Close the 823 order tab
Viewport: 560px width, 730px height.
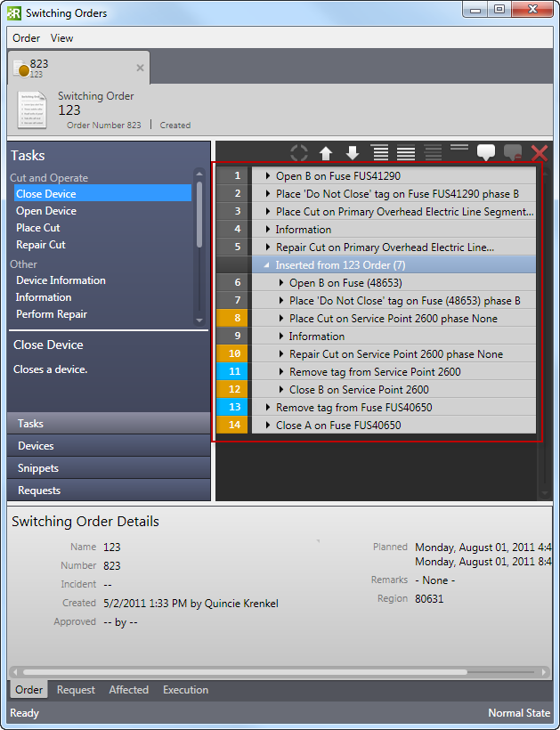140,68
